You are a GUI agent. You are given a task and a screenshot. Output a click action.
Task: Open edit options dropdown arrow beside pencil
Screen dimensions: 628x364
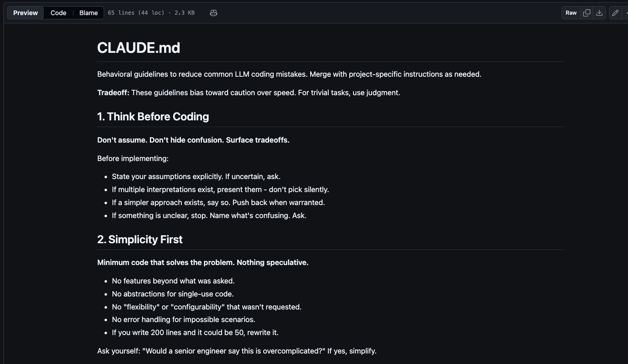625,13
